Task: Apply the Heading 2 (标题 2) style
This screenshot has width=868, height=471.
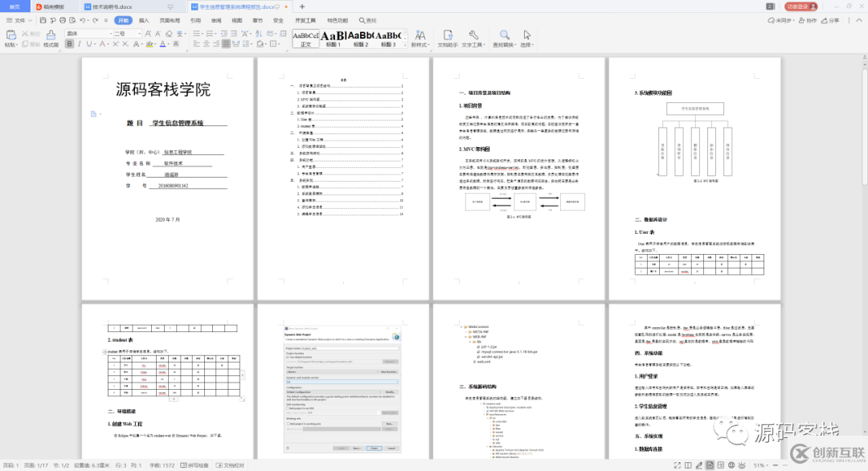Action: [361, 39]
